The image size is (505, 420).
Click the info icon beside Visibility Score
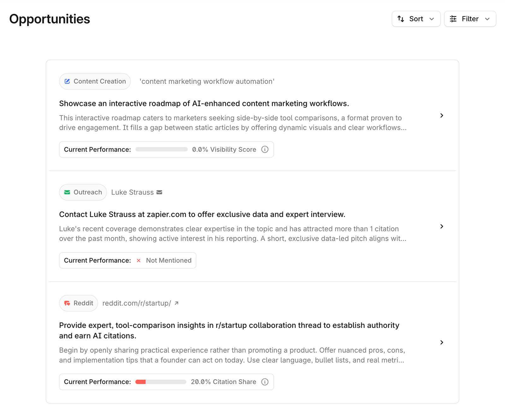[265, 150]
